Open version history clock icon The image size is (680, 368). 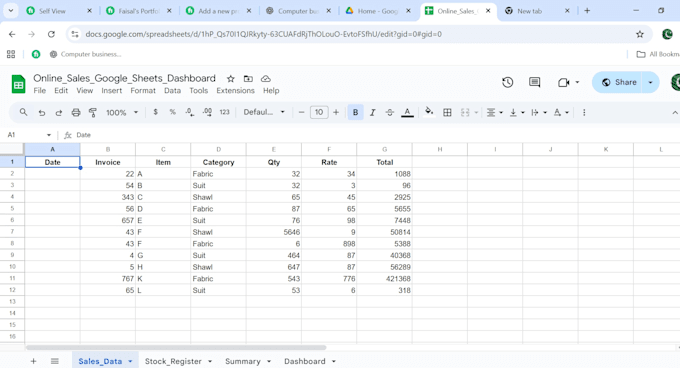pyautogui.click(x=507, y=82)
